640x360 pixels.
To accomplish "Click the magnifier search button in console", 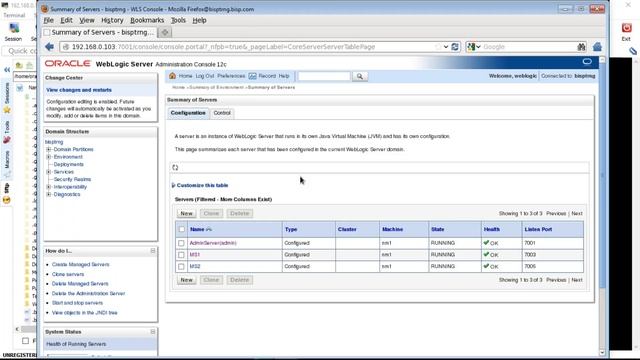I will point(360,76).
